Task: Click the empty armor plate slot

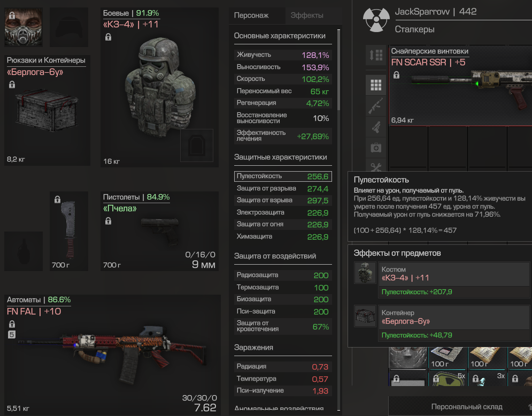Action: point(197,145)
